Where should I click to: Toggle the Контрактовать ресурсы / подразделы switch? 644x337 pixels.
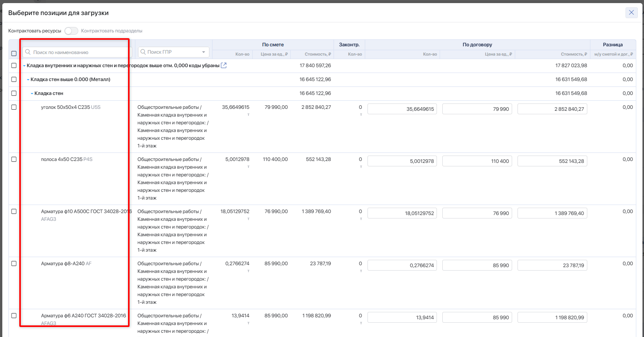tap(71, 31)
